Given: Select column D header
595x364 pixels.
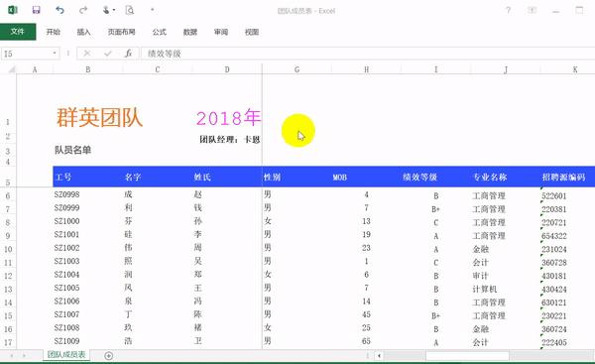Looking at the screenshot, I should point(227,69).
